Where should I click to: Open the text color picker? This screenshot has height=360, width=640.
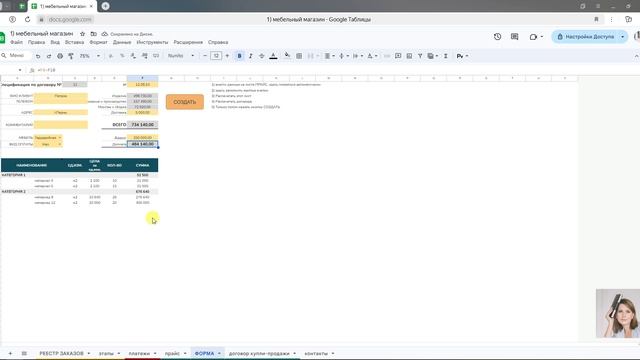273,56
